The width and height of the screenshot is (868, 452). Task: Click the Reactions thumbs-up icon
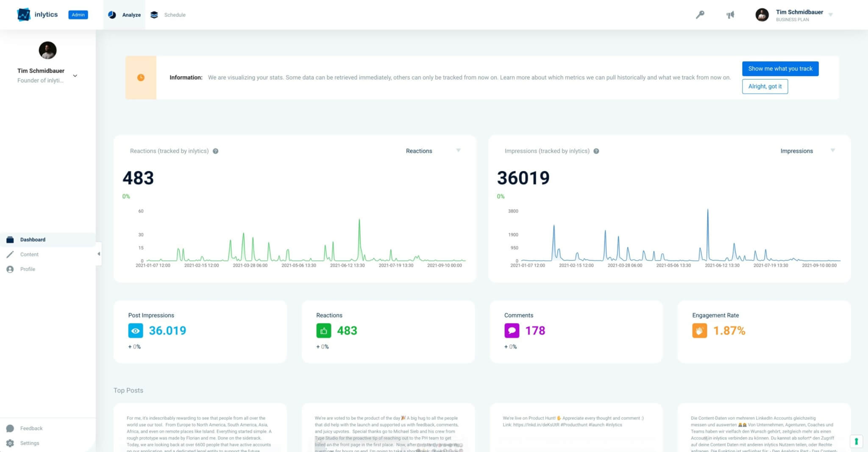click(324, 331)
